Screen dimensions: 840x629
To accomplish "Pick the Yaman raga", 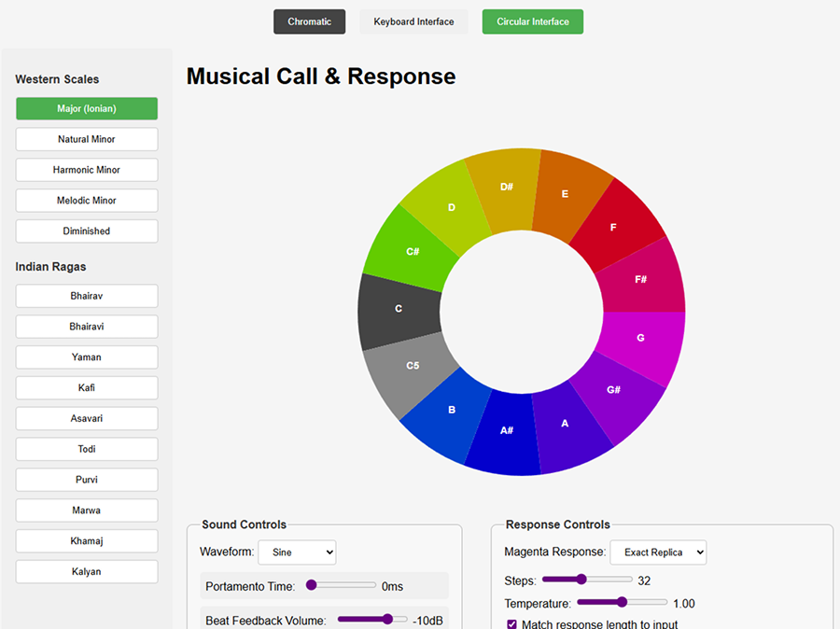I will [x=87, y=357].
